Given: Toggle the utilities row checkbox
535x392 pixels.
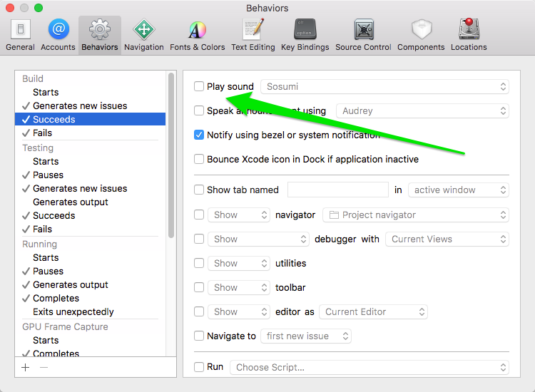Looking at the screenshot, I should [199, 263].
